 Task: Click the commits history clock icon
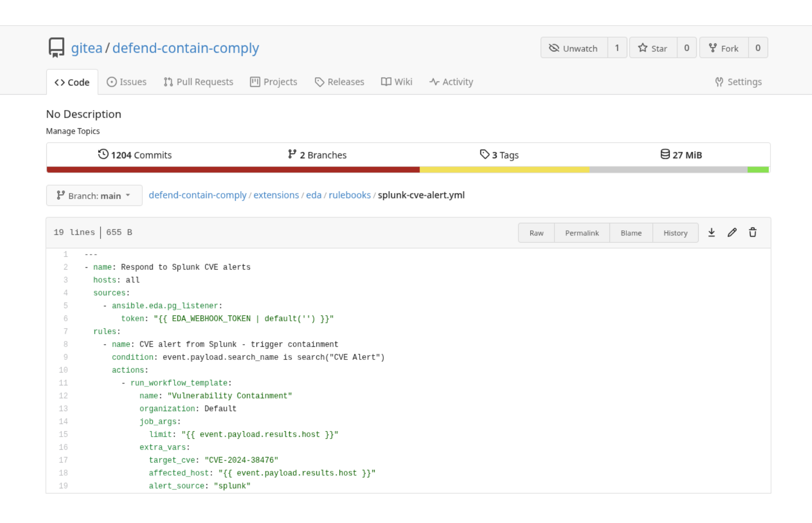pos(103,154)
